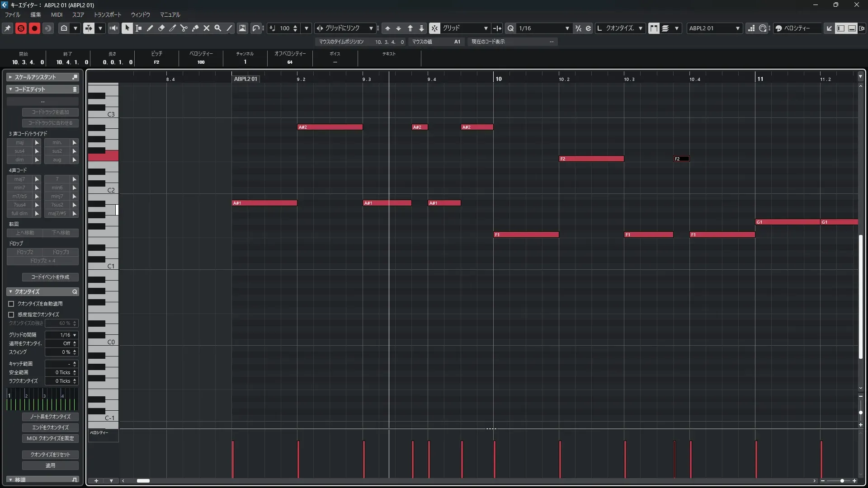Enable 感度指定クオンタイズ checkbox
This screenshot has width=868, height=488.
click(11, 314)
